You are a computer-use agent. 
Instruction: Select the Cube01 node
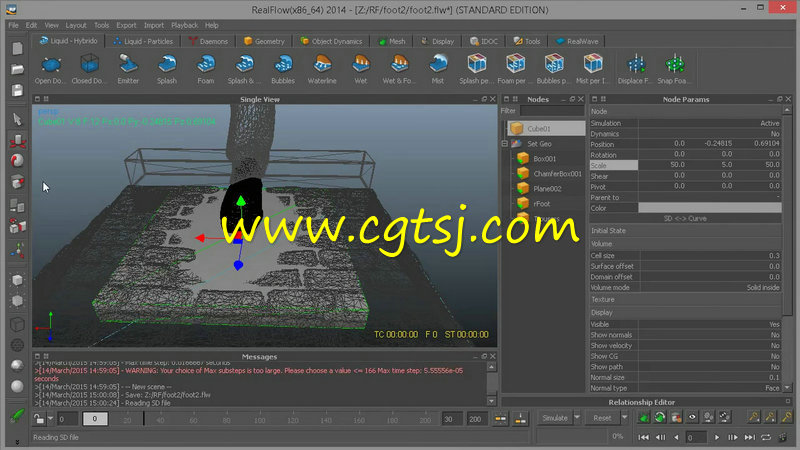(546, 129)
